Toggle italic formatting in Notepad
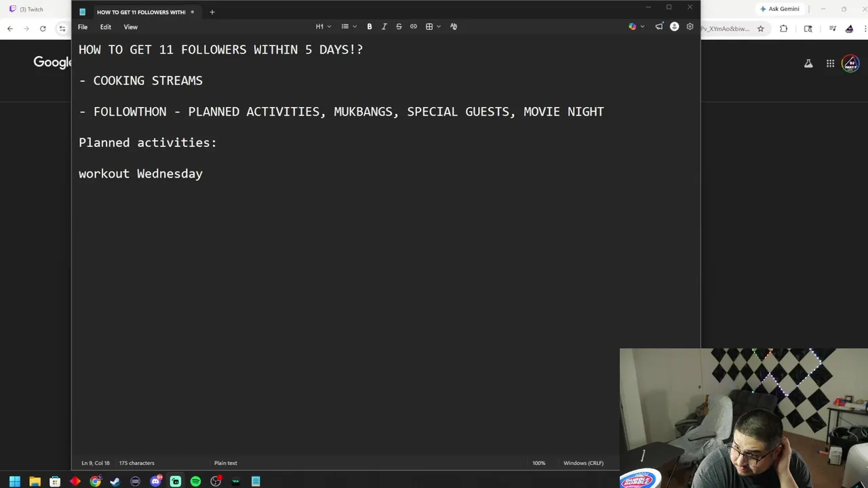Viewport: 868px width, 488px height. tap(384, 26)
